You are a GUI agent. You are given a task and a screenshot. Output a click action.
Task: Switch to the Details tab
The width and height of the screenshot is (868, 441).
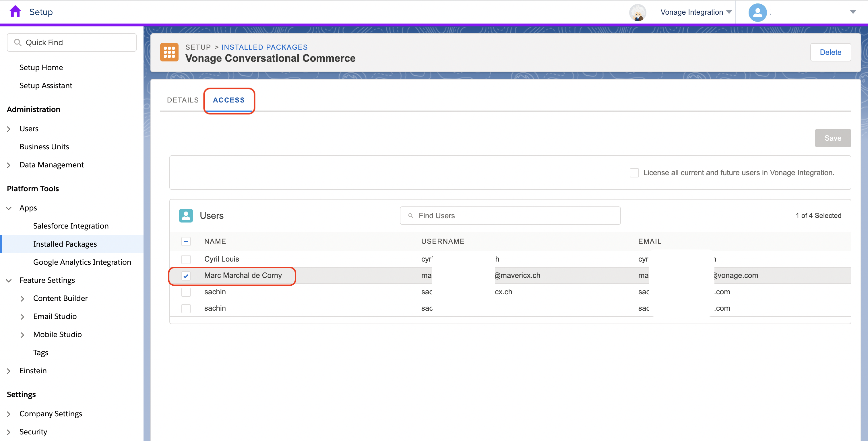pyautogui.click(x=183, y=100)
